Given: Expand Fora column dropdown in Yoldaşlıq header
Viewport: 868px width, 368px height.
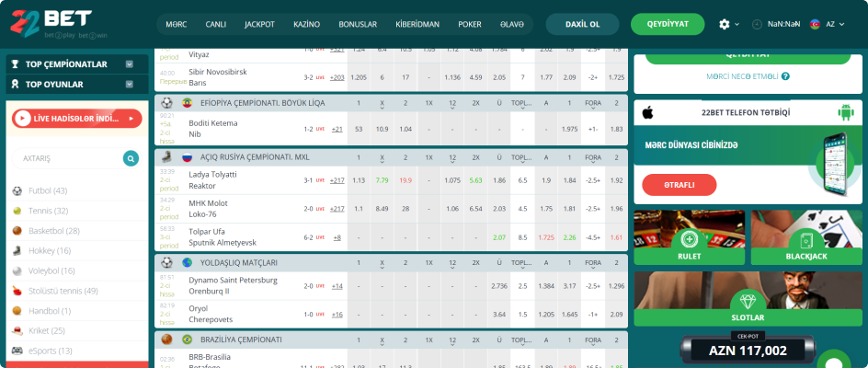Looking at the screenshot, I should pos(593,267).
